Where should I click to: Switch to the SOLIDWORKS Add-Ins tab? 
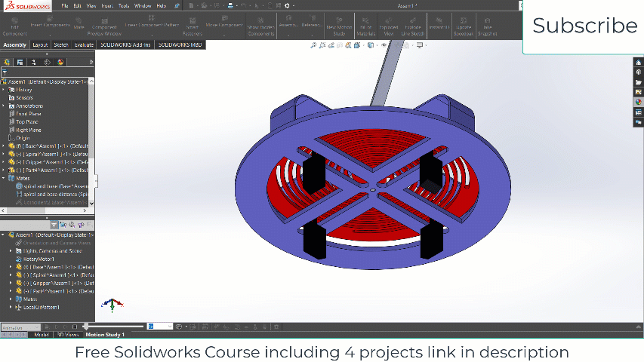point(125,44)
